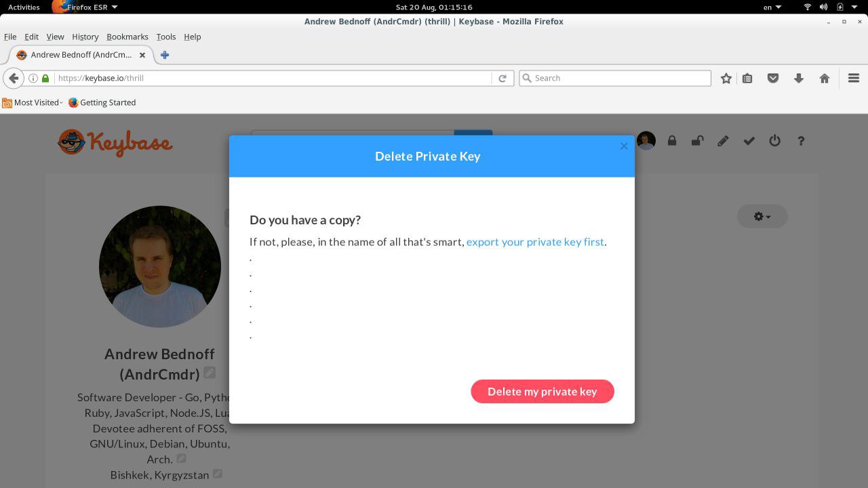Click the Pocket save icon

tap(772, 78)
